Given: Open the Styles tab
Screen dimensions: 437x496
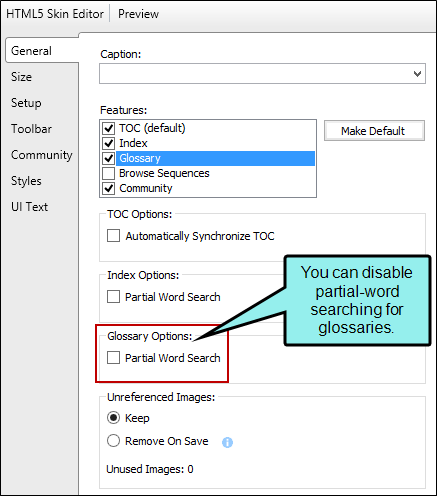Looking at the screenshot, I should pyautogui.click(x=26, y=181).
